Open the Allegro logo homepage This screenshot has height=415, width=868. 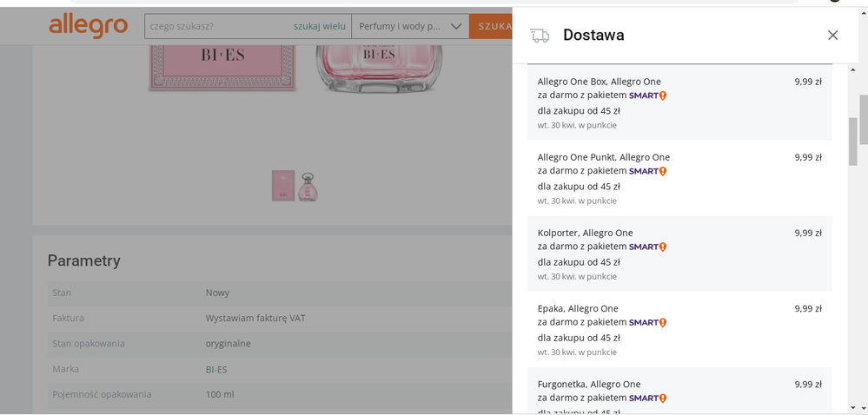[x=88, y=26]
